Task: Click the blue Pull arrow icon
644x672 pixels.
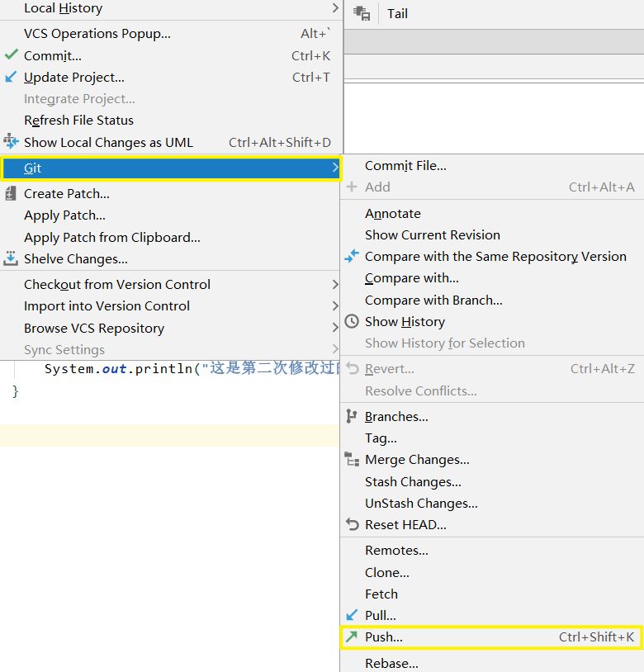Action: tap(352, 615)
